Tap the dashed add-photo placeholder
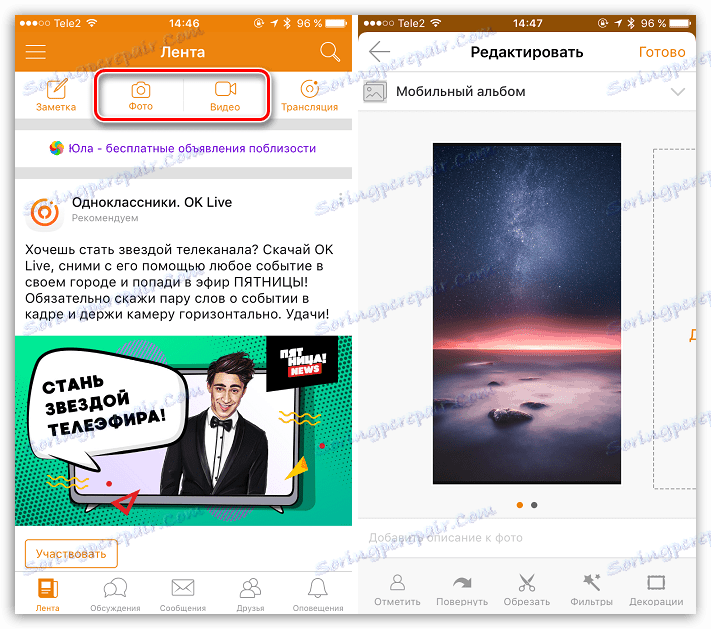This screenshot has width=711, height=629. 674,319
